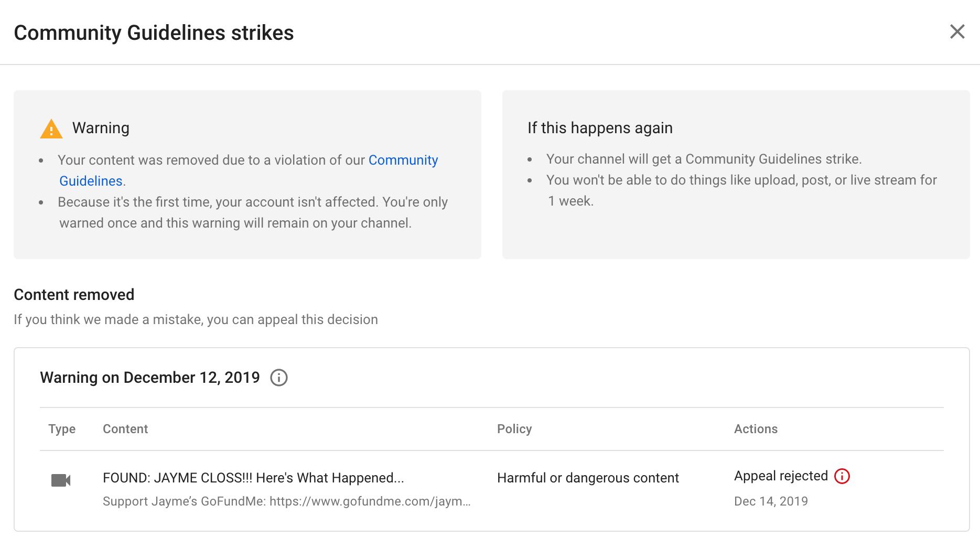This screenshot has height=548, width=980.
Task: Click the video camera type icon
Action: pos(61,480)
